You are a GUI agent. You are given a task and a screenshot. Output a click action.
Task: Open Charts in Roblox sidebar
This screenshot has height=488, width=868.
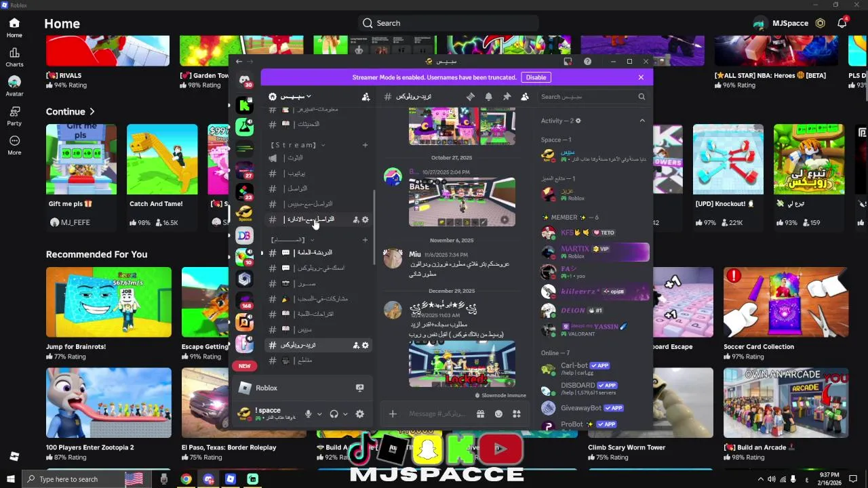pyautogui.click(x=14, y=57)
